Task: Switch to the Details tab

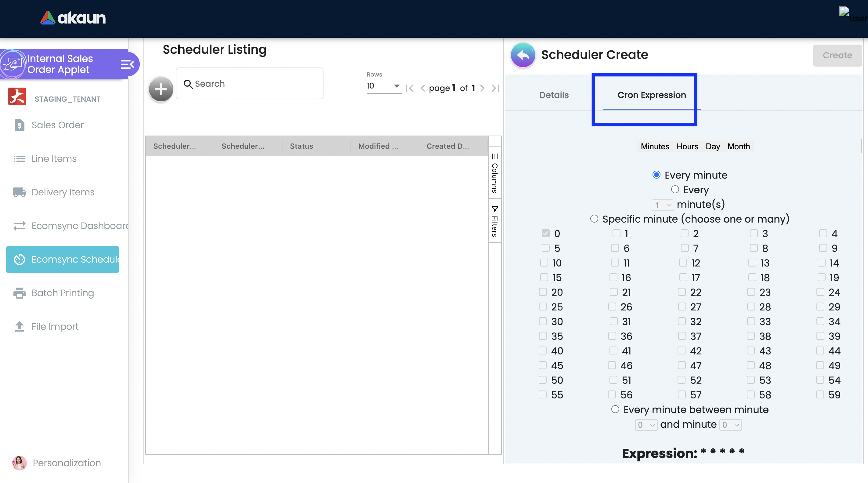Action: coord(554,95)
